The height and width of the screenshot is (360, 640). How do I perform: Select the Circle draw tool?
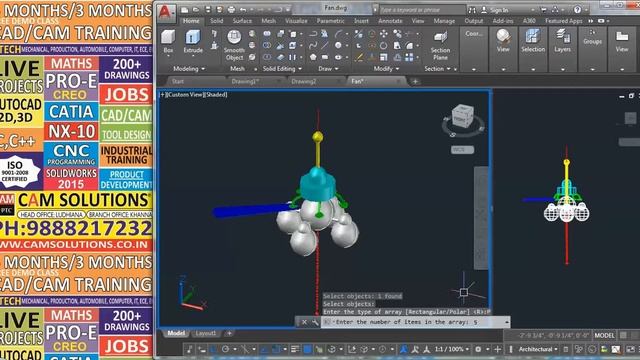[x=338, y=45]
